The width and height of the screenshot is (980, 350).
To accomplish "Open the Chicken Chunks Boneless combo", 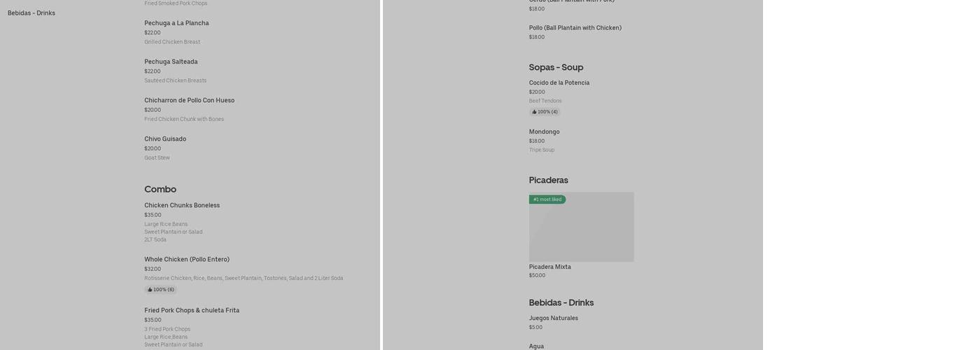I will pos(182,205).
